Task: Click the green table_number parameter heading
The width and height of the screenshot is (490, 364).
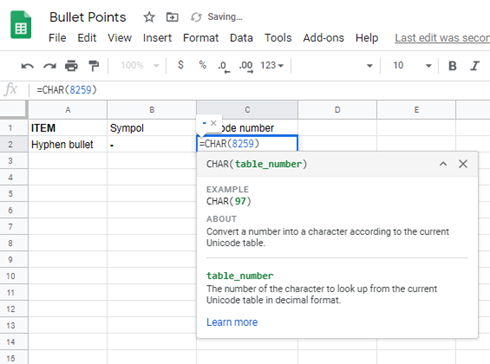Action: tap(240, 276)
